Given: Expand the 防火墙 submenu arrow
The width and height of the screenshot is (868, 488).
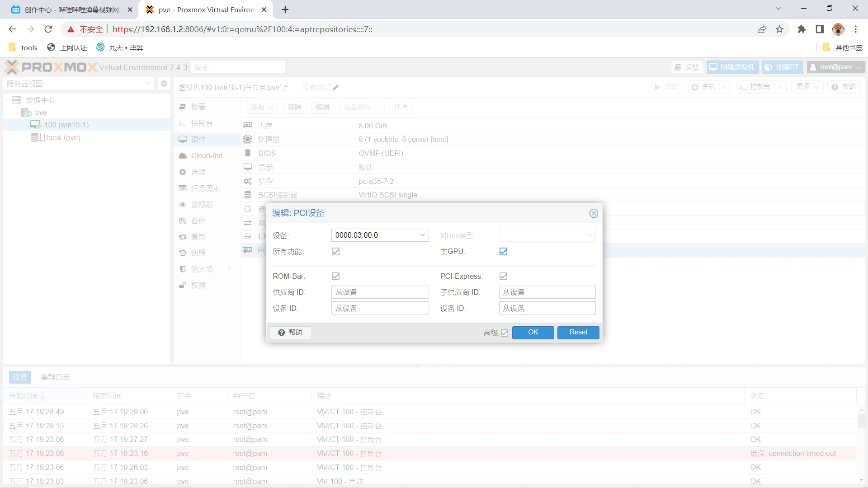Looking at the screenshot, I should [x=230, y=269].
